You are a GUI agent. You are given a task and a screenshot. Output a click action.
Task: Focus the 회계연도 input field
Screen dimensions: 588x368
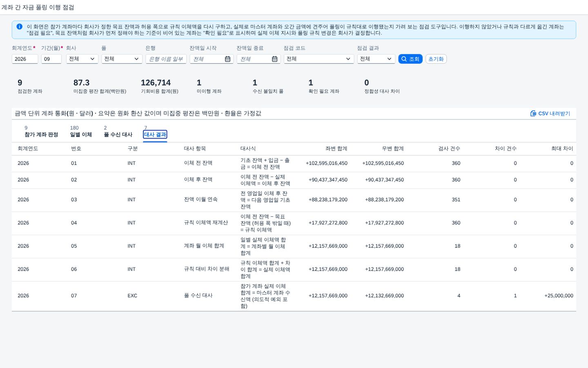[25, 59]
